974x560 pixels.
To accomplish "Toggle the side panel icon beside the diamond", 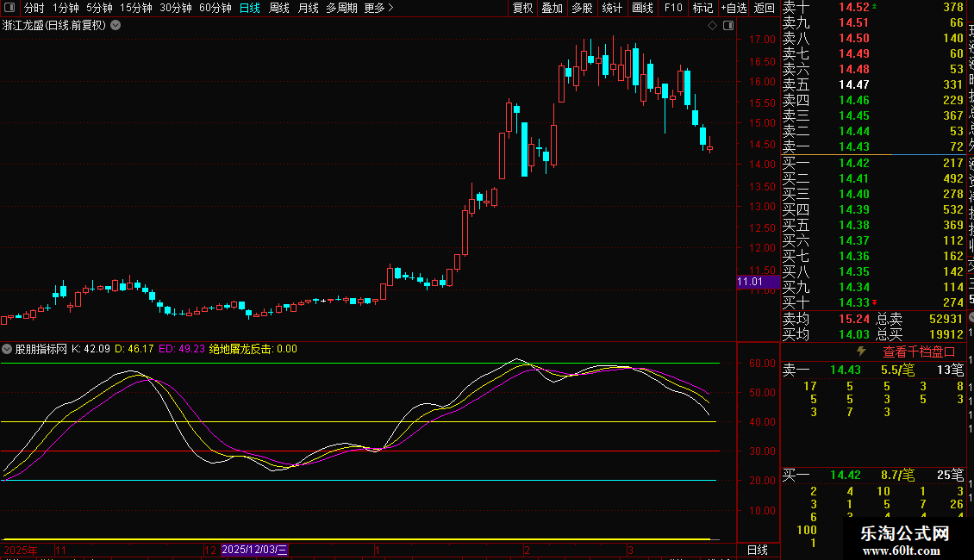I will tap(727, 26).
